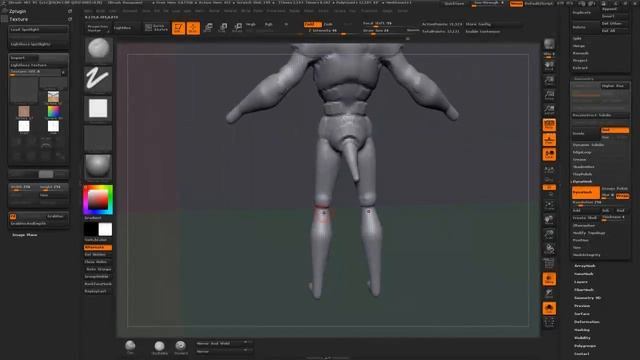This screenshot has height=360, width=640.
Task: Click the Duplicate subtool button
Action: (585, 13)
